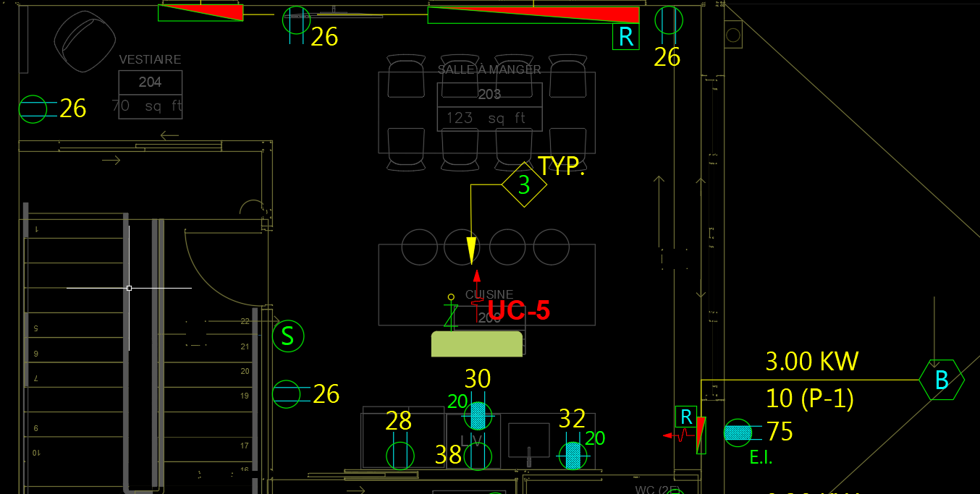Screen dimensions: 980x494
Task: Click the hatched circle labeled 30
Action: [478, 416]
